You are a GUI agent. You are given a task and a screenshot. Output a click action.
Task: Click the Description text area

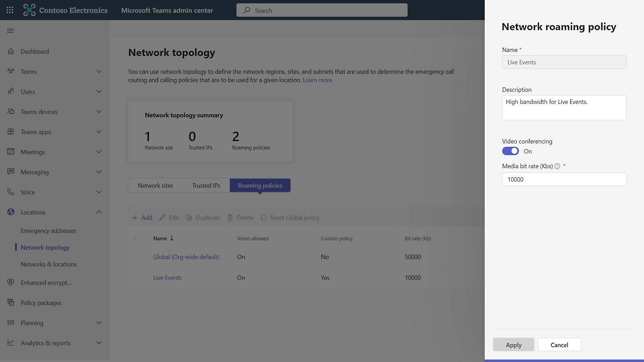(564, 108)
